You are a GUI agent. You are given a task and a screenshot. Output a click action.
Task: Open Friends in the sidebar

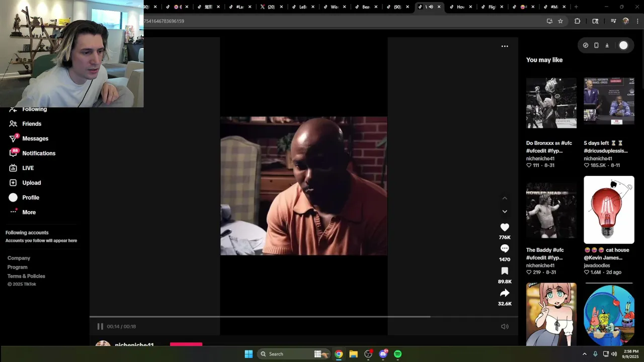coord(25,124)
